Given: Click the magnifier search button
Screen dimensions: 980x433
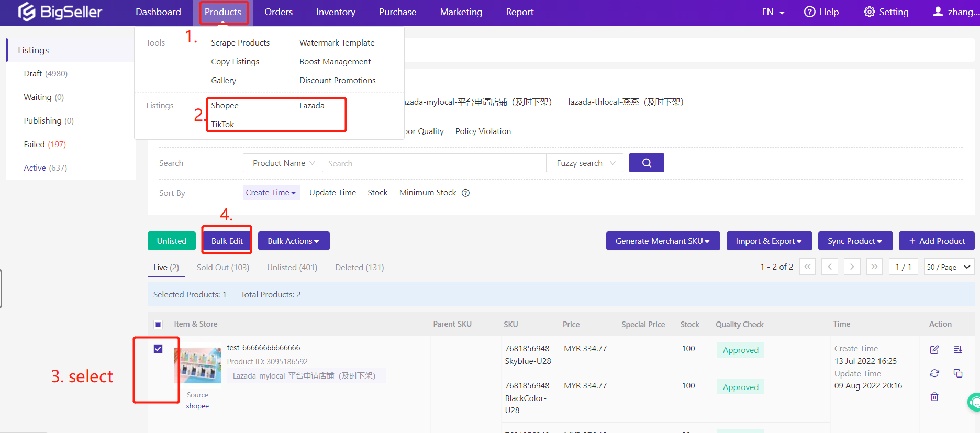Looking at the screenshot, I should 647,163.
